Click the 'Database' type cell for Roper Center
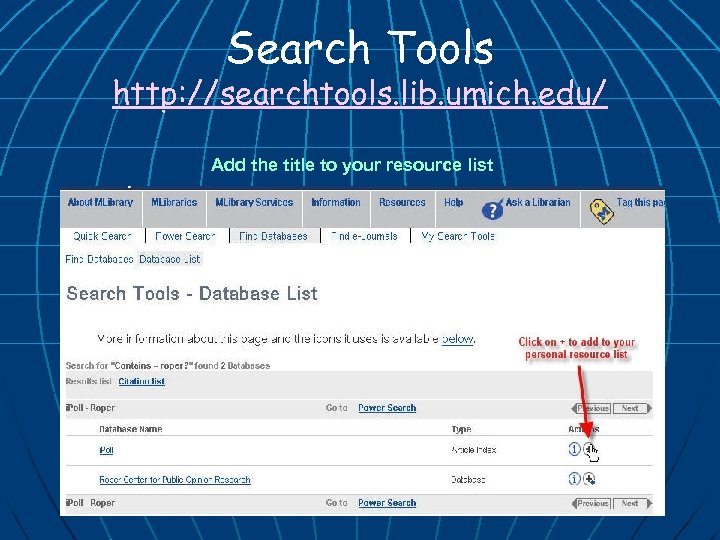Viewport: 720px width, 540px height. [468, 480]
